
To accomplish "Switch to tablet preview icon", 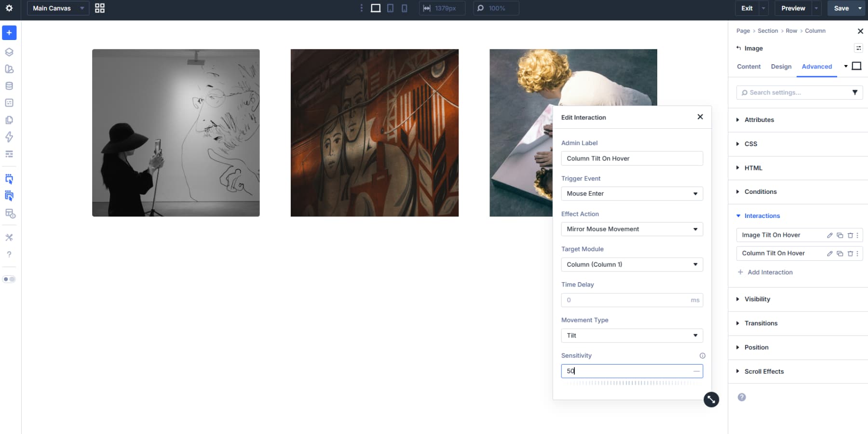I will pyautogui.click(x=390, y=8).
